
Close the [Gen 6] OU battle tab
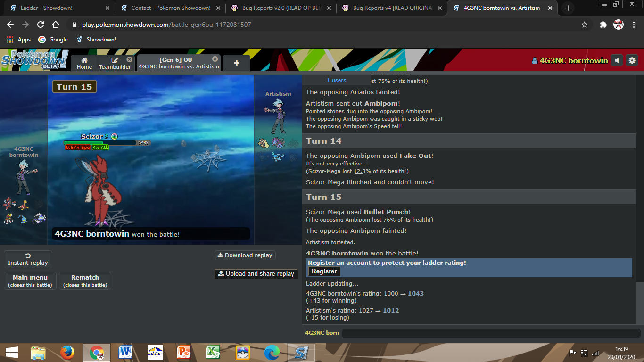tap(215, 59)
